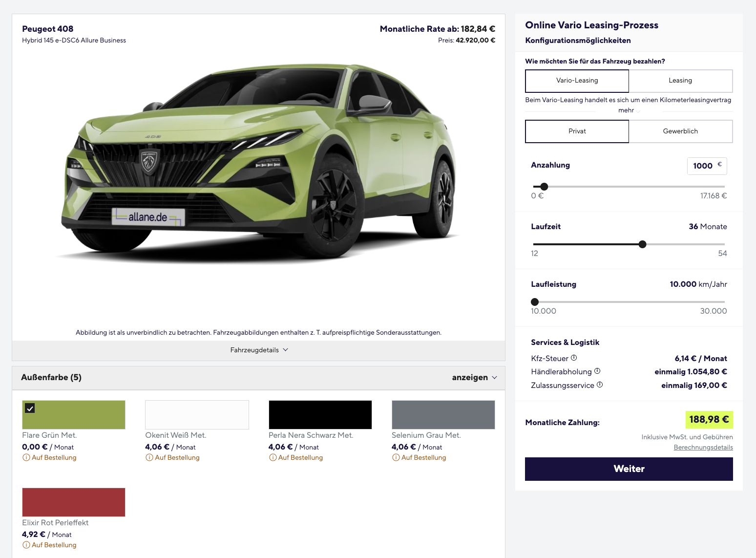
Task: Click info icon under Selenium Grau Met.
Action: [x=396, y=458]
